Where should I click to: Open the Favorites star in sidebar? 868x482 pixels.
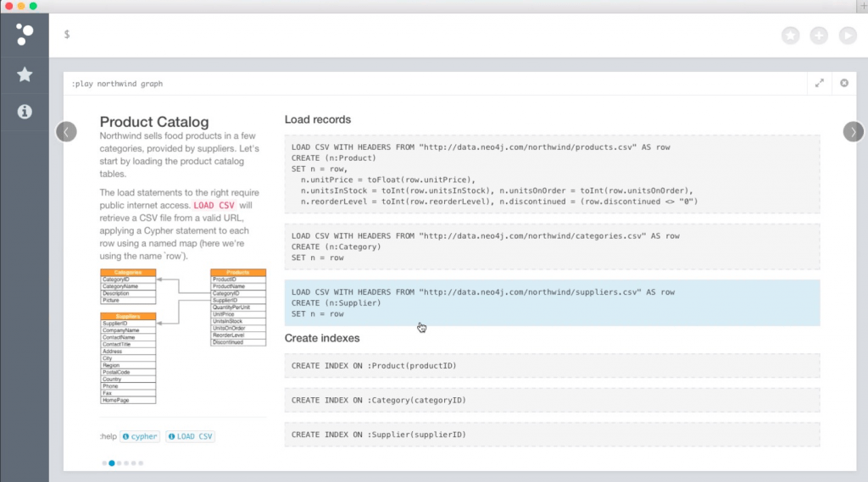pyautogui.click(x=25, y=75)
